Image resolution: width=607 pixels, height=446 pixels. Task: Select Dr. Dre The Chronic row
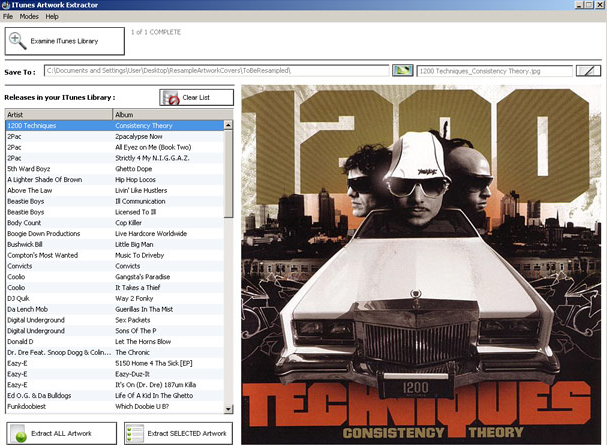pos(114,353)
